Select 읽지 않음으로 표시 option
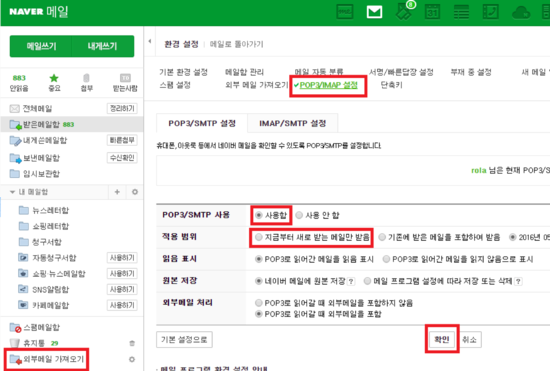Image resolution: width=550 pixels, height=371 pixels. [387, 259]
